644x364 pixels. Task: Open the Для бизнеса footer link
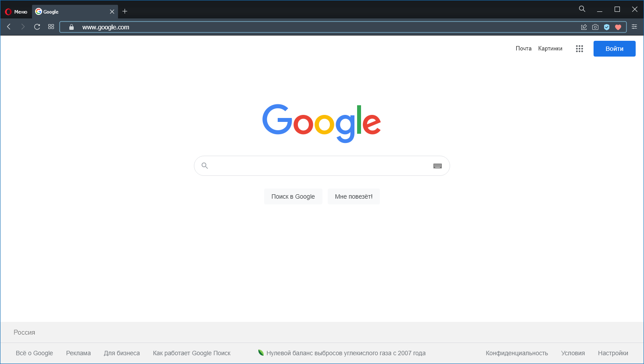pyautogui.click(x=122, y=353)
